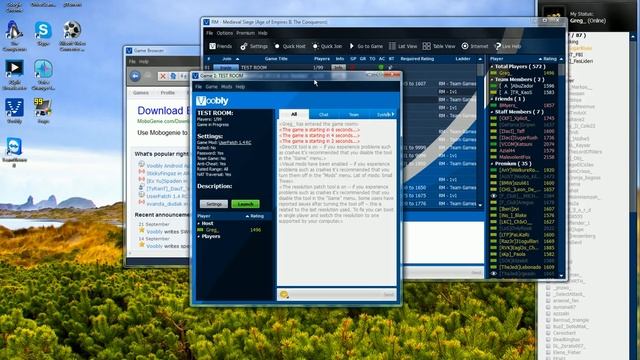Select Skype desktop shortcut
This screenshot has width=640, height=360.
point(43,34)
